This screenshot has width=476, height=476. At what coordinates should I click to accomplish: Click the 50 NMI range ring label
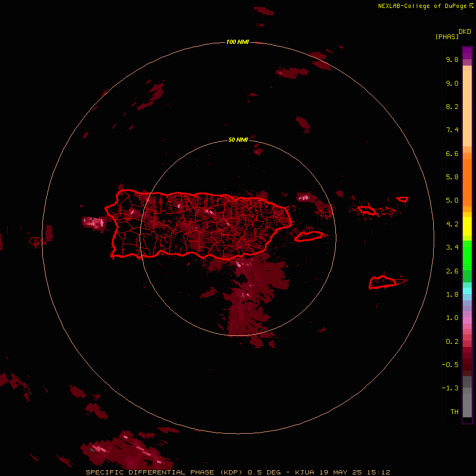tap(238, 140)
